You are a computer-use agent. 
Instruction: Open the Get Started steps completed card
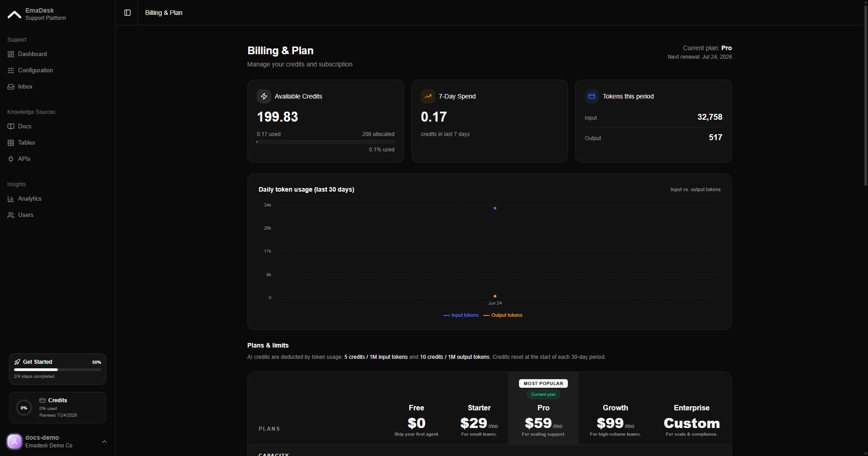[57, 369]
